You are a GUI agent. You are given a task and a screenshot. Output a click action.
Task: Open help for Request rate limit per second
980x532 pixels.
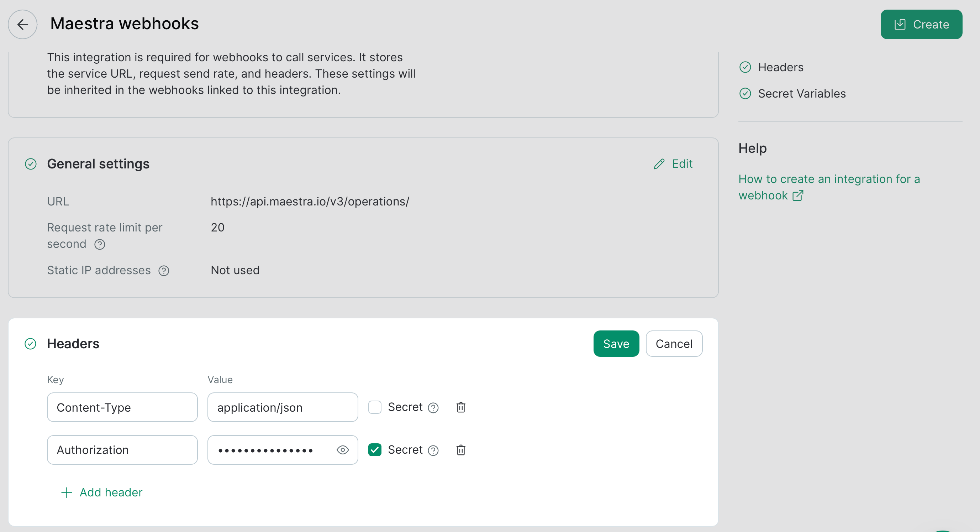(x=100, y=245)
